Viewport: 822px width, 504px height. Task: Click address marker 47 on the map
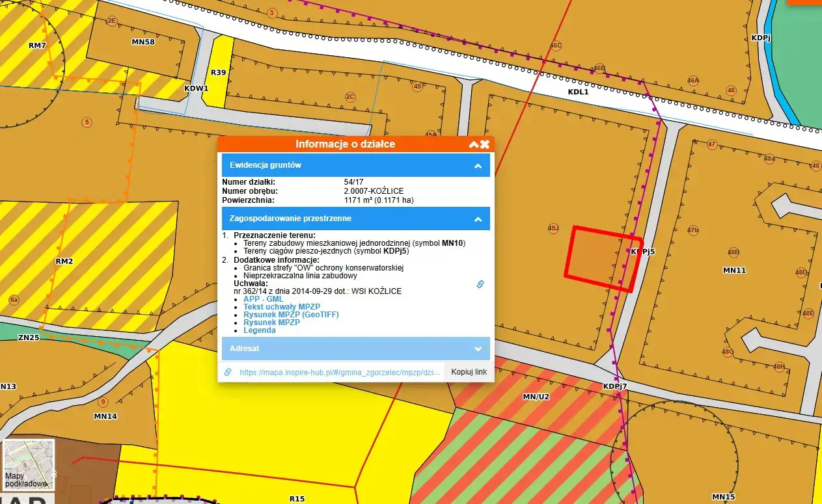pyautogui.click(x=711, y=144)
